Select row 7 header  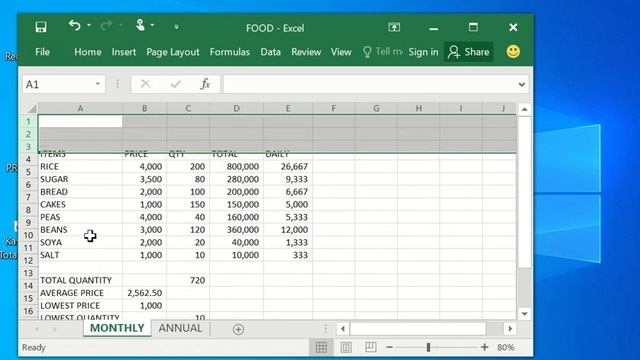tap(28, 197)
